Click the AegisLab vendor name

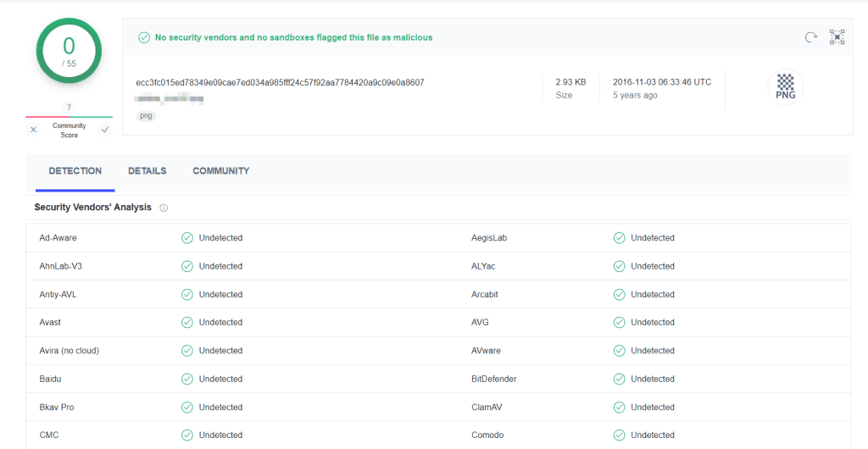pyautogui.click(x=489, y=238)
